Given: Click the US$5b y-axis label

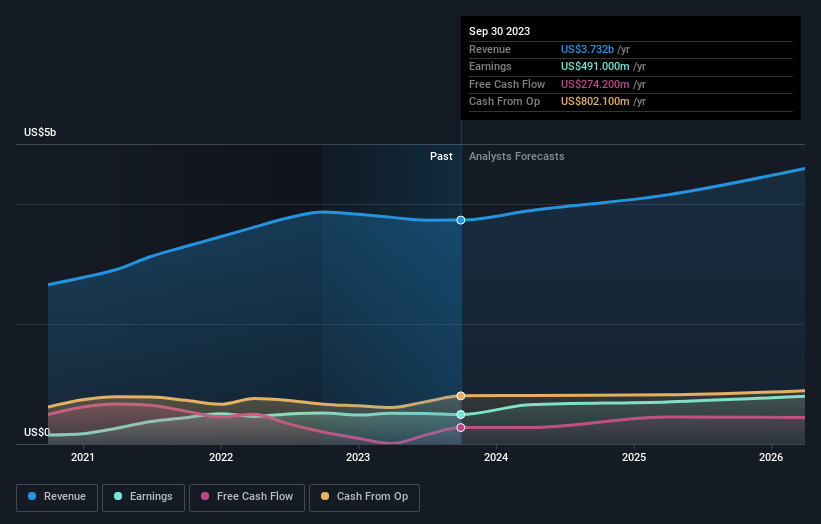Looking at the screenshot, I should pyautogui.click(x=40, y=132).
